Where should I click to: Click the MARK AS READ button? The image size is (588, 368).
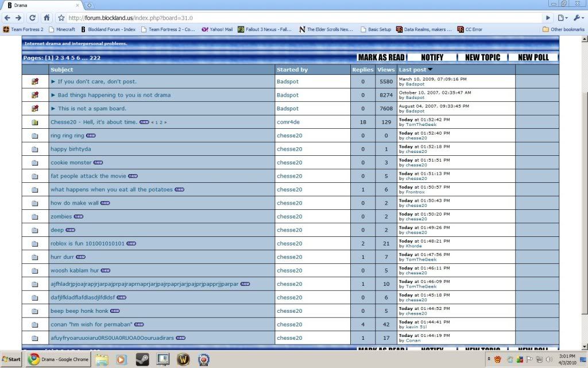point(381,57)
